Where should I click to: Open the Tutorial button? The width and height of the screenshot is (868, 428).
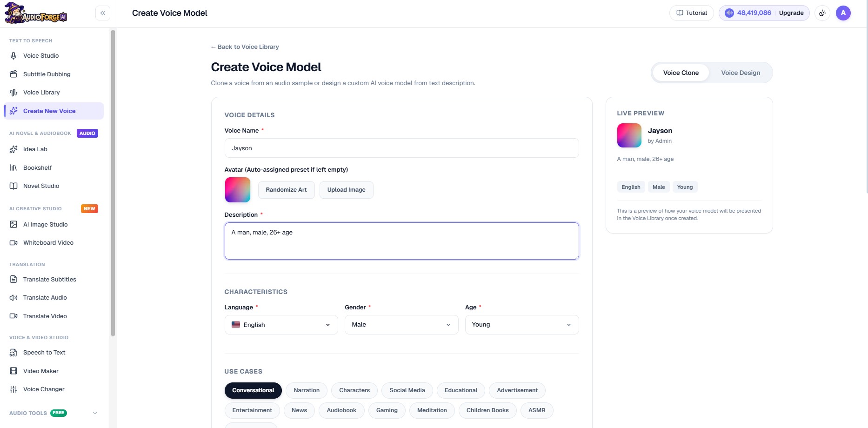[x=691, y=13]
